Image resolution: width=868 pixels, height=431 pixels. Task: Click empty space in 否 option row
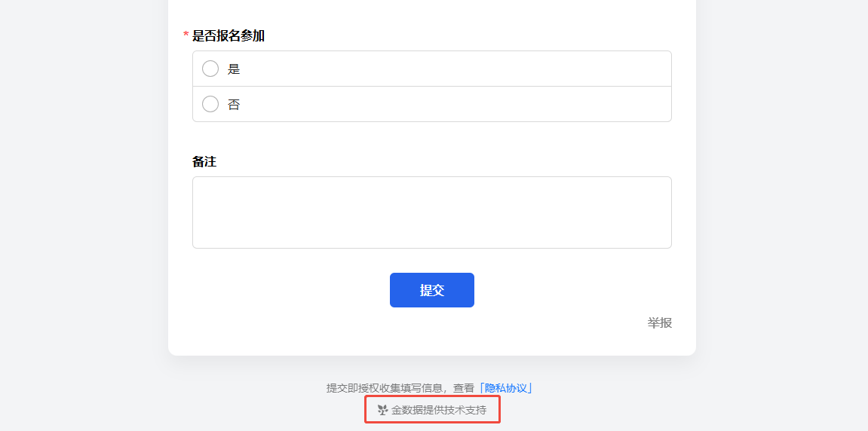tap(452, 104)
